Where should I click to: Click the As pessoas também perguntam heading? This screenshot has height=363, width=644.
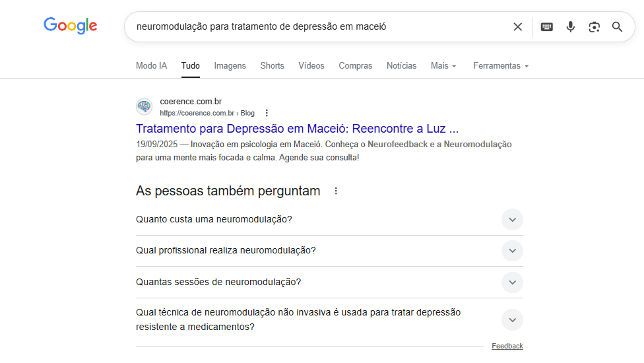coord(228,191)
